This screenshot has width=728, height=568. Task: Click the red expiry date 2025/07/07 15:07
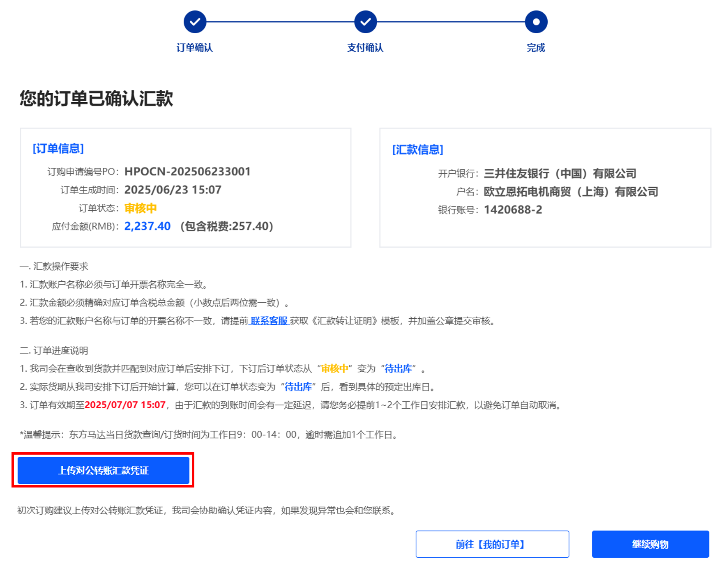click(125, 405)
